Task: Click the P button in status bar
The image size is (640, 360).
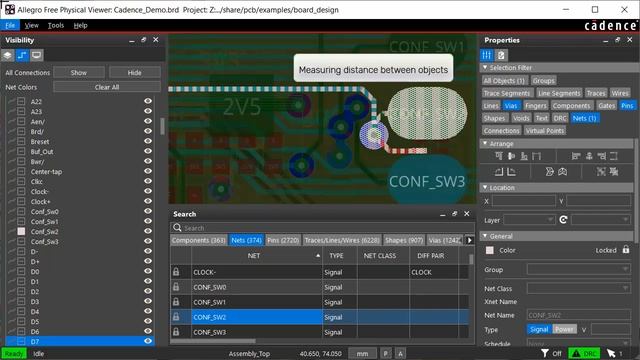Action: point(385,353)
